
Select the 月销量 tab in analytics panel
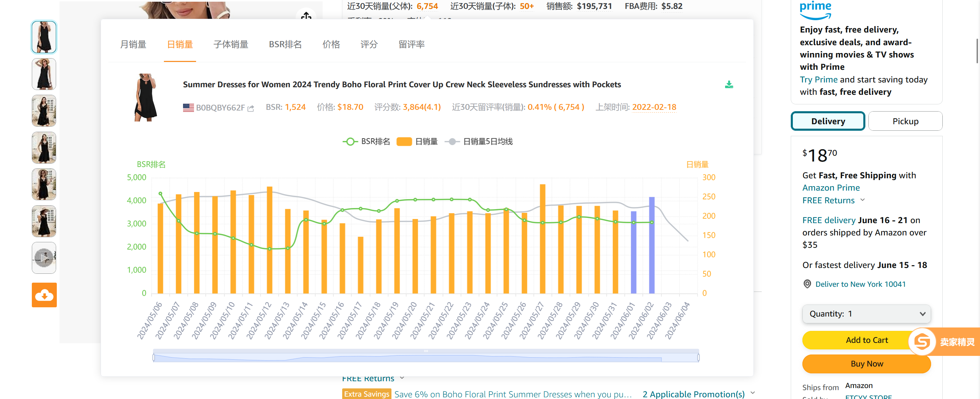pos(132,44)
